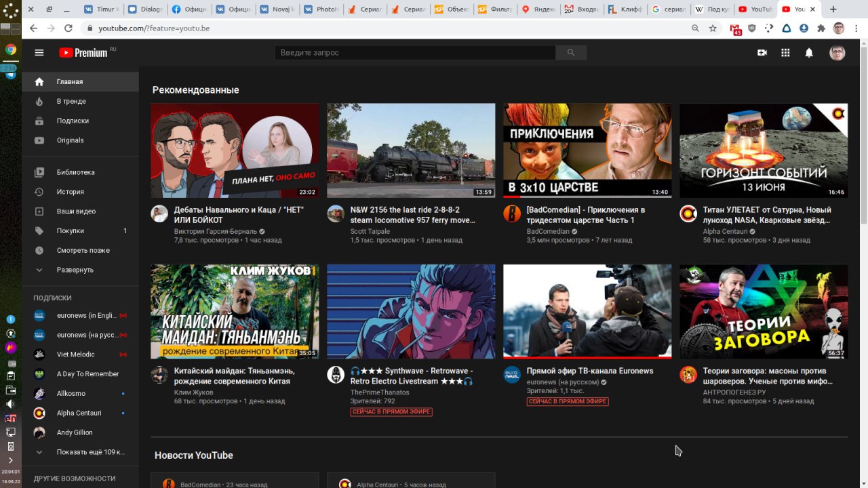Switch to the Яндекс browser tab
The height and width of the screenshot is (488, 868).
click(x=538, y=9)
